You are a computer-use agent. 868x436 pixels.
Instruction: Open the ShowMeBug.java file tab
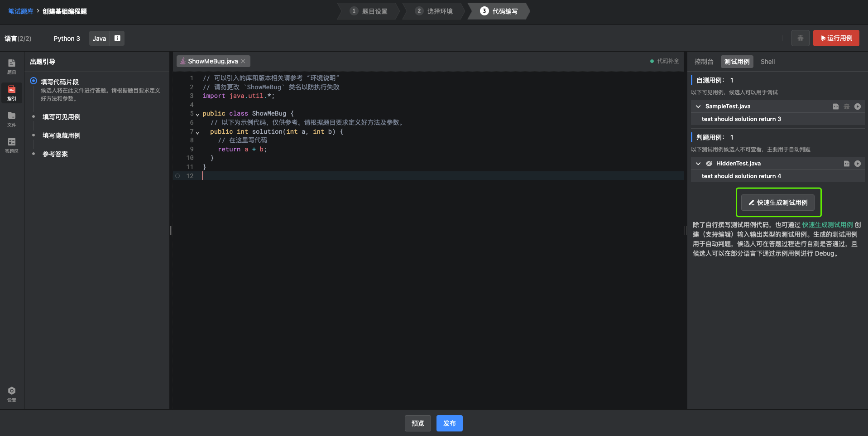coord(213,61)
